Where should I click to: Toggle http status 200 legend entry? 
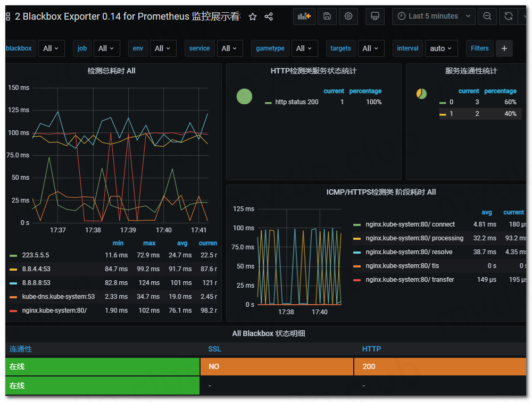coord(296,102)
